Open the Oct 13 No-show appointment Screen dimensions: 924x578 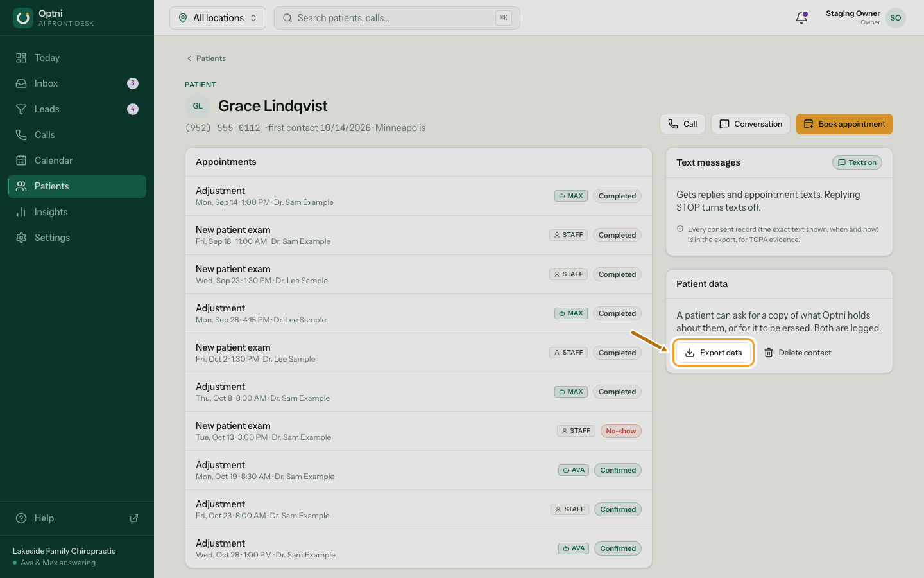[418, 431]
